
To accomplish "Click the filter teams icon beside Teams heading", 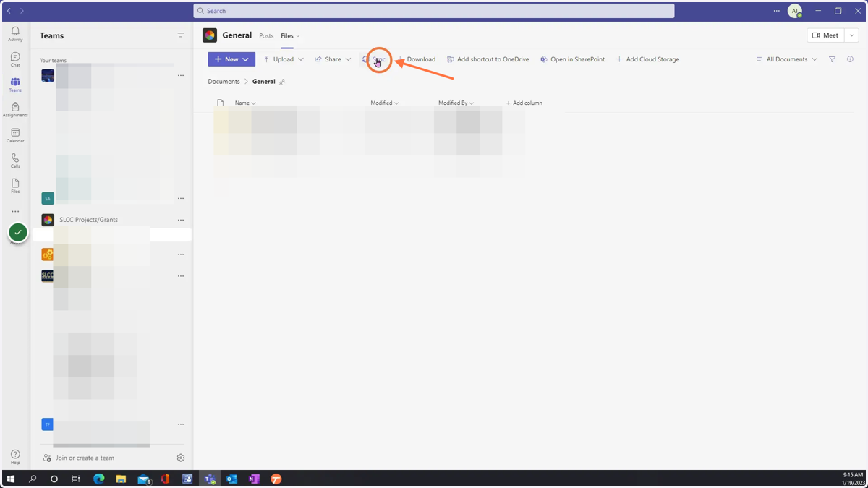I will coord(181,35).
